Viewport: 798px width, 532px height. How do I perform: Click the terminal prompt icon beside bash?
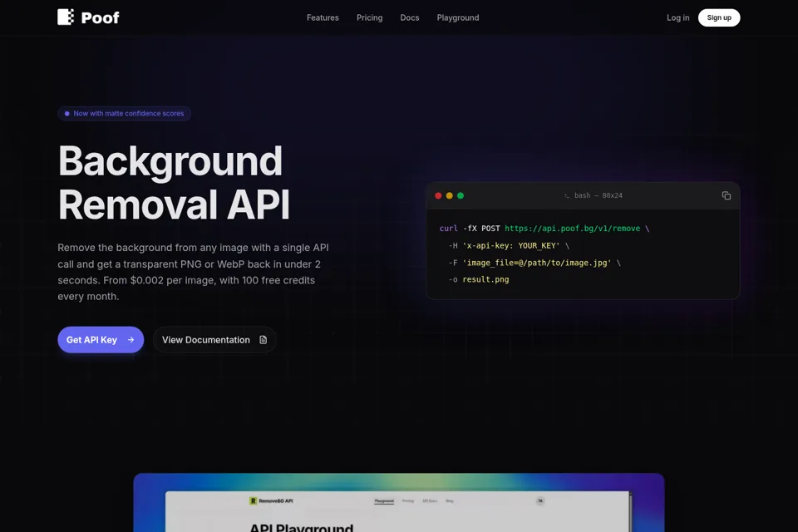click(566, 195)
